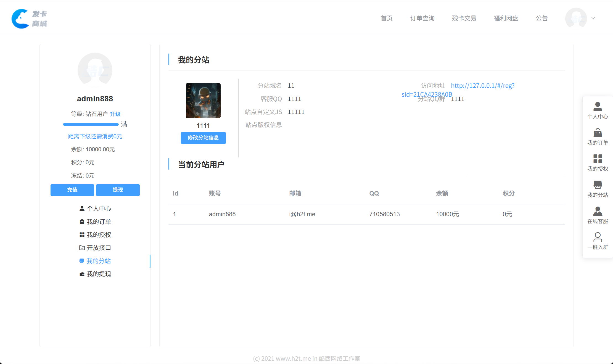Viewport: 613px width, 364px height.
Task: Click the 我的提现 icon in left menu
Action: pos(81,274)
